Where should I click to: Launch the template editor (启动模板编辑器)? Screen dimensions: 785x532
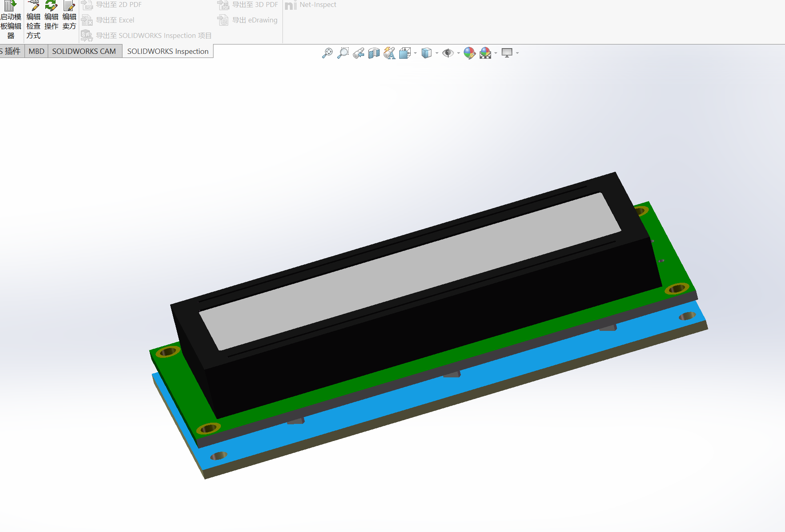click(11, 20)
